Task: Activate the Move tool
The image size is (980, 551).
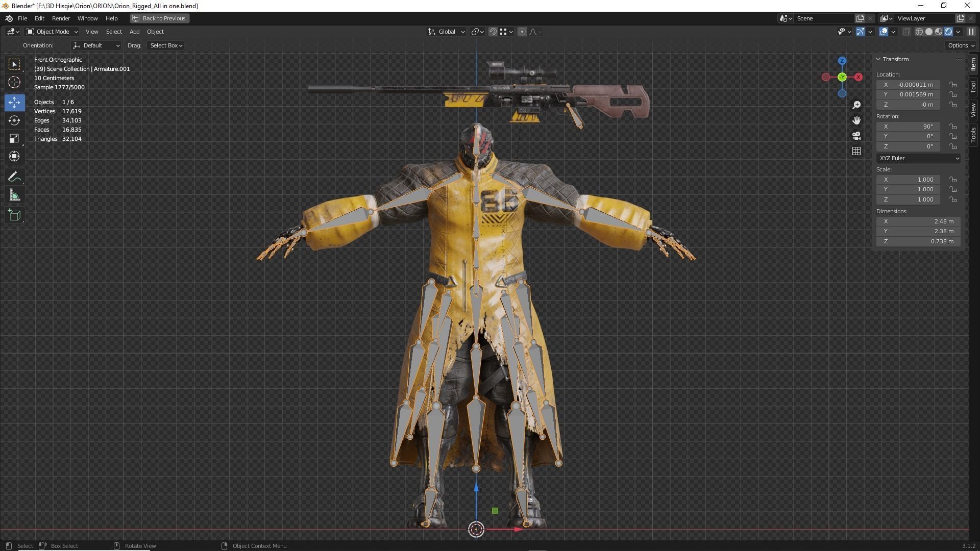Action: click(14, 102)
